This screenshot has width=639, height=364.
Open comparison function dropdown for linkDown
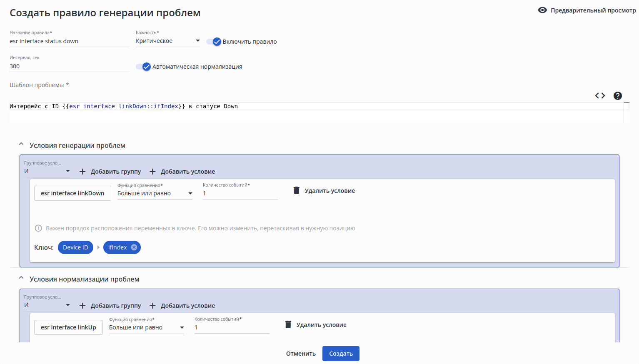tap(155, 193)
